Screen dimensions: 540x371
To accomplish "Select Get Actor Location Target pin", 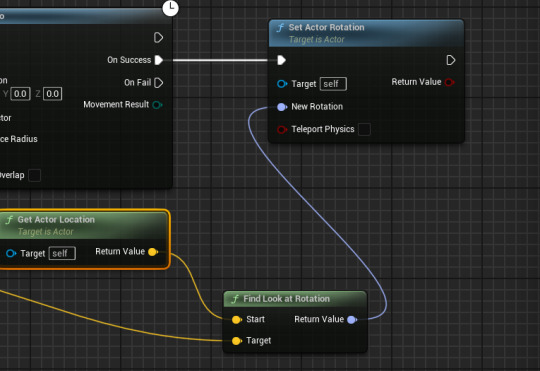I will (x=11, y=254).
